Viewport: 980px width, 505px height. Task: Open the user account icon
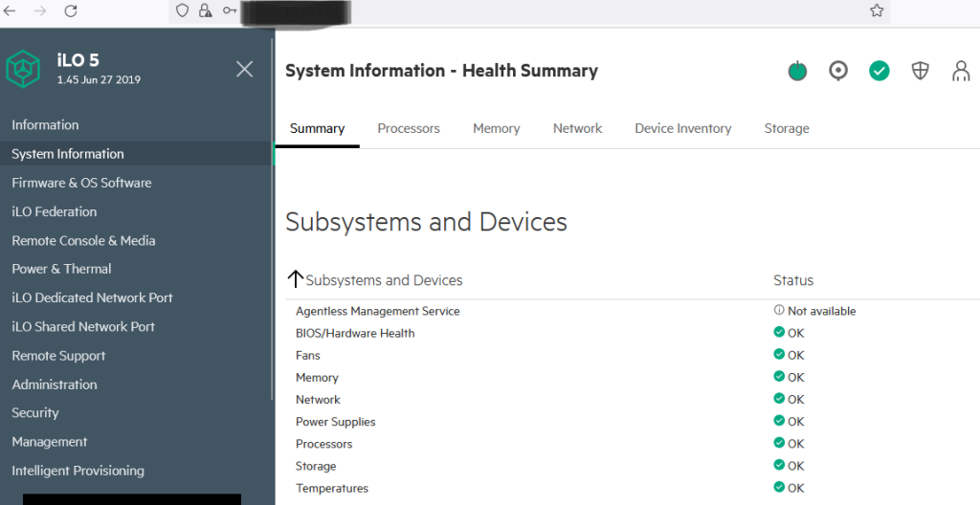pos(961,71)
